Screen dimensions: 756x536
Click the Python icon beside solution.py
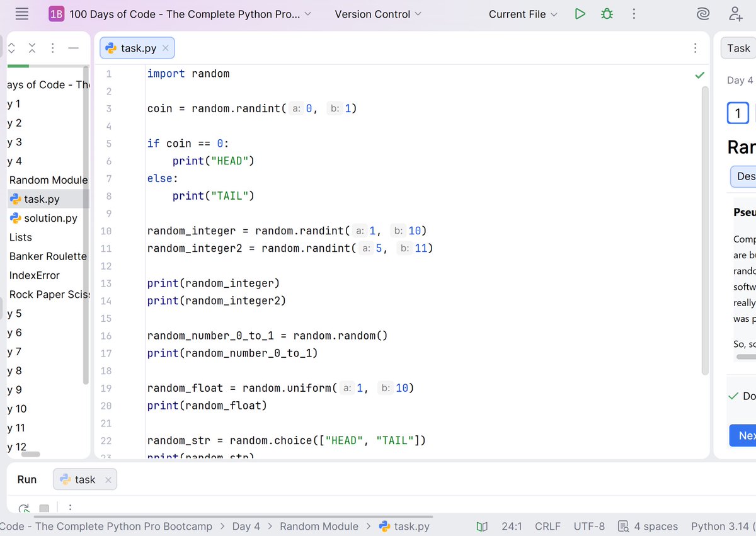pyautogui.click(x=15, y=218)
